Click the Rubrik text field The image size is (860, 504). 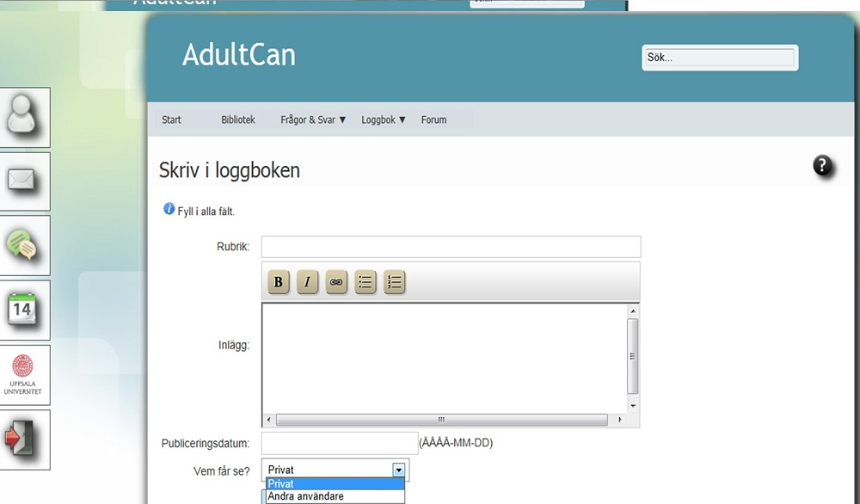[x=451, y=247]
